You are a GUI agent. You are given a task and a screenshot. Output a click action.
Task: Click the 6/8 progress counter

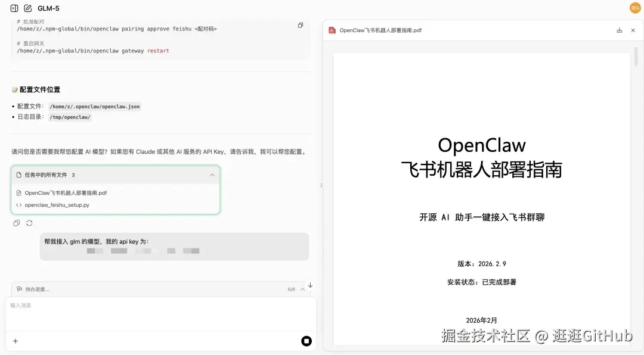pyautogui.click(x=291, y=289)
